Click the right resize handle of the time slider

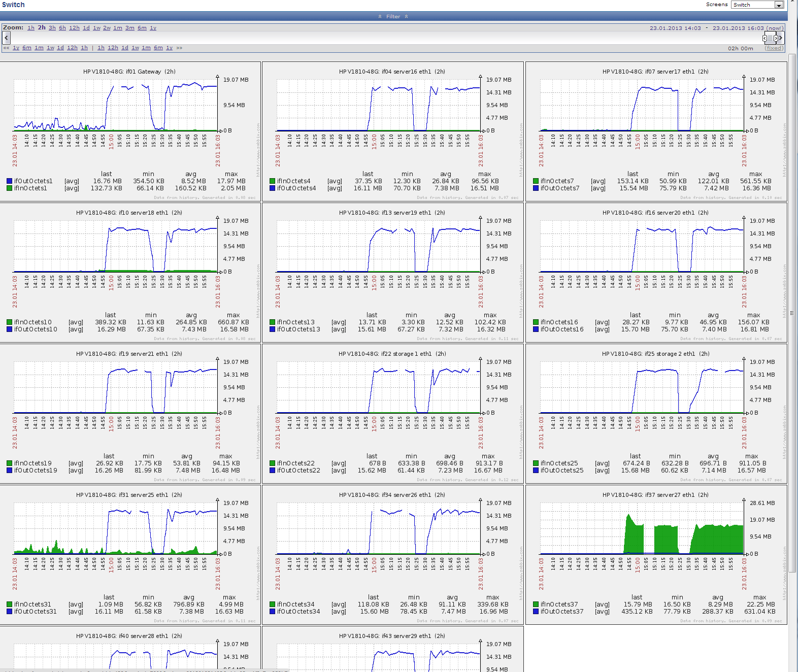click(776, 38)
